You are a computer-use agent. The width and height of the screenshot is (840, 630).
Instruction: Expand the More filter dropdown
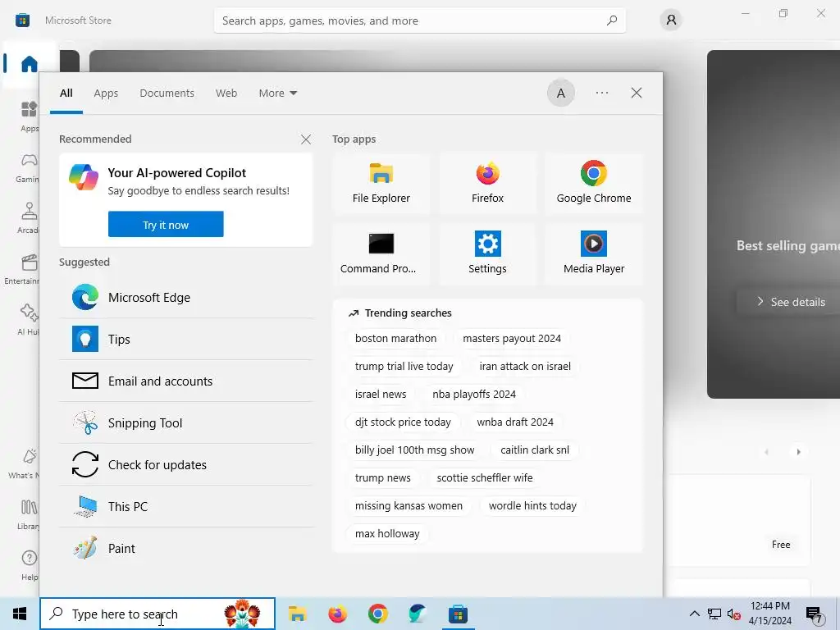point(277,94)
